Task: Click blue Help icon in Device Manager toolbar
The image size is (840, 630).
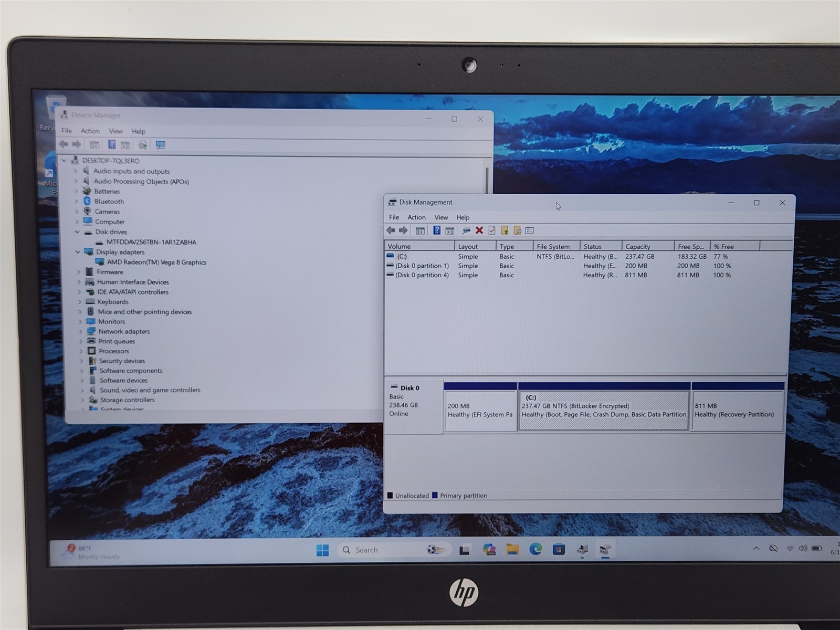Action: click(112, 145)
